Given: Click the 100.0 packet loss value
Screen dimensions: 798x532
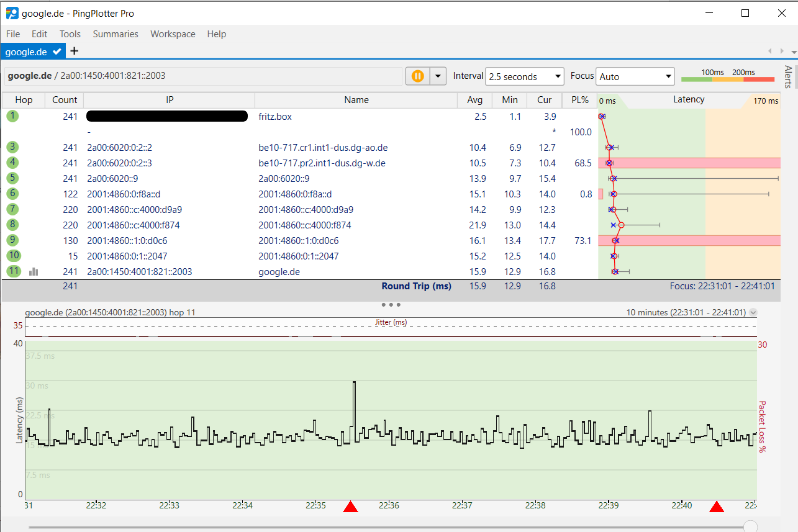Looking at the screenshot, I should pyautogui.click(x=581, y=132).
